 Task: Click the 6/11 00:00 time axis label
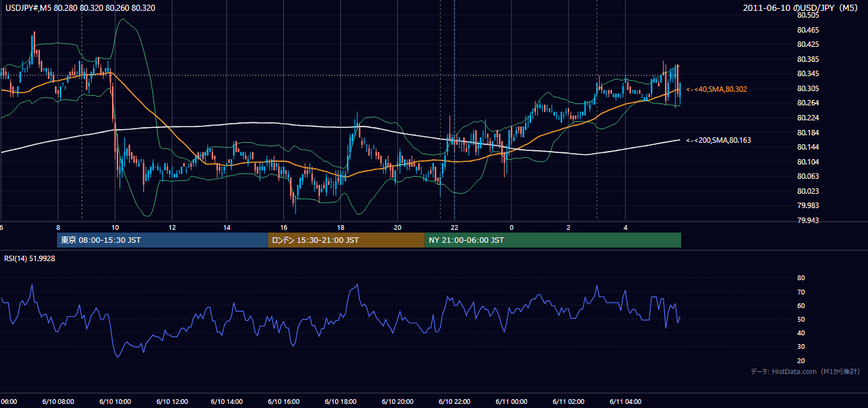click(511, 402)
